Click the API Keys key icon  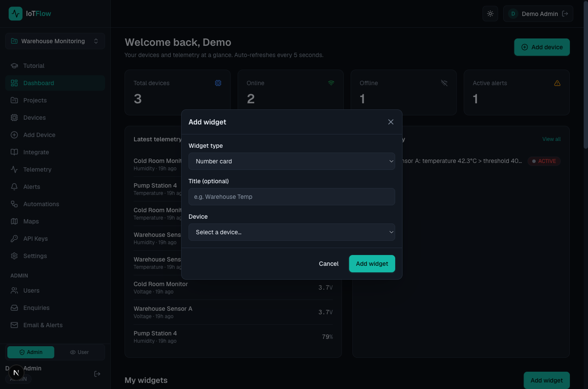[14, 239]
